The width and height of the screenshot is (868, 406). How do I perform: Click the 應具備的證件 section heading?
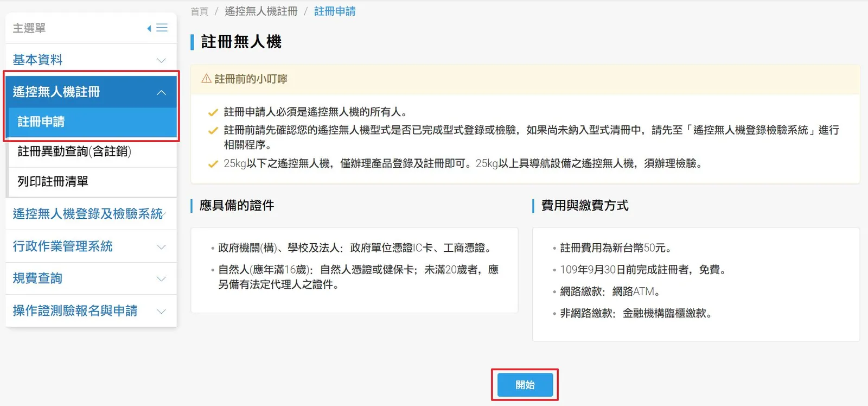237,205
